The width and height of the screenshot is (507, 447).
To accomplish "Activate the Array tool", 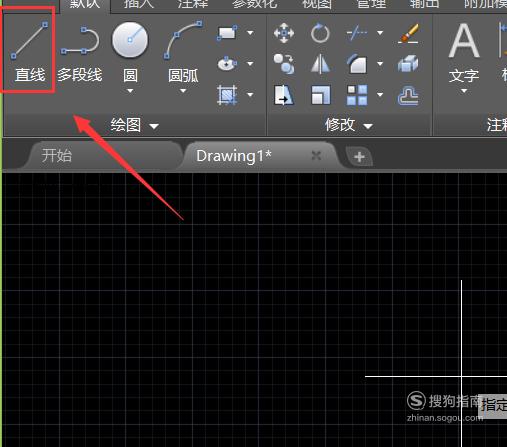I will [x=357, y=95].
